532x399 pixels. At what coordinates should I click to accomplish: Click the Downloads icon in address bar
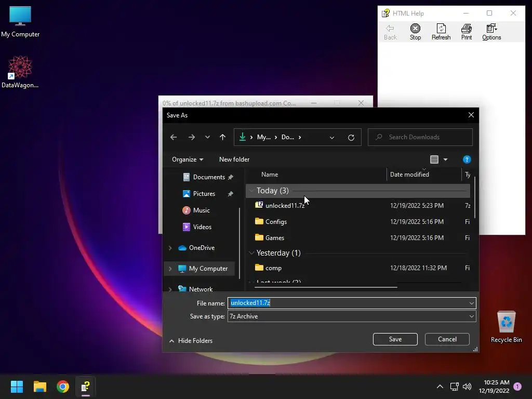click(x=242, y=137)
